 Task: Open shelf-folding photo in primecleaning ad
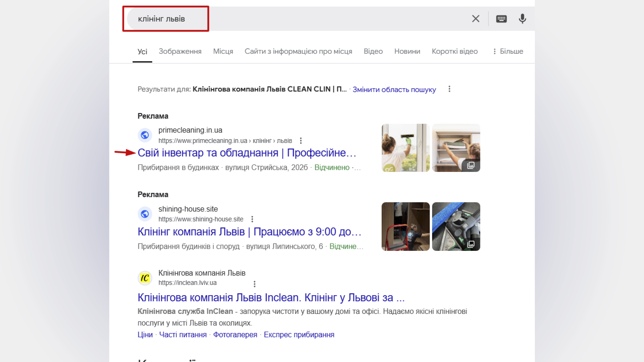[x=456, y=148]
